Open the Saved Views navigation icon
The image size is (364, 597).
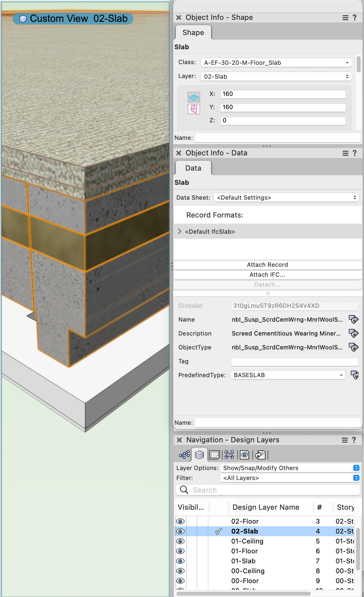pos(244,455)
